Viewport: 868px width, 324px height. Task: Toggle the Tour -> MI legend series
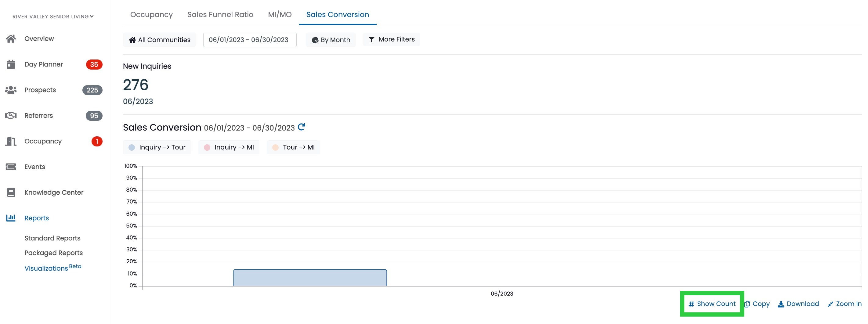[294, 147]
